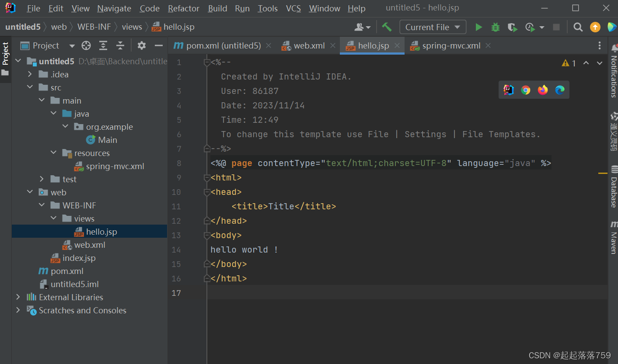This screenshot has width=618, height=364.
Task: Hide the Project panel with minus icon
Action: click(x=158, y=45)
